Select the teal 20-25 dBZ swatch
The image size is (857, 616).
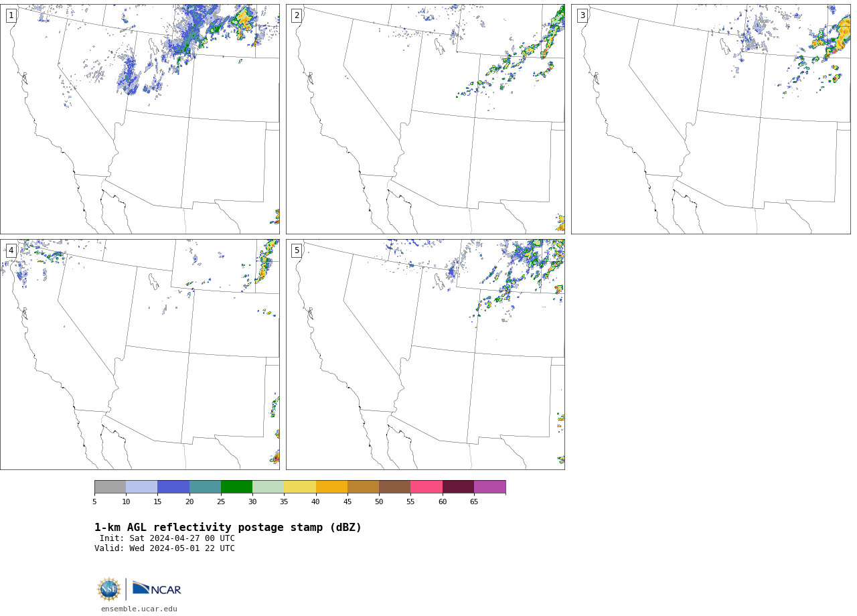205,487
